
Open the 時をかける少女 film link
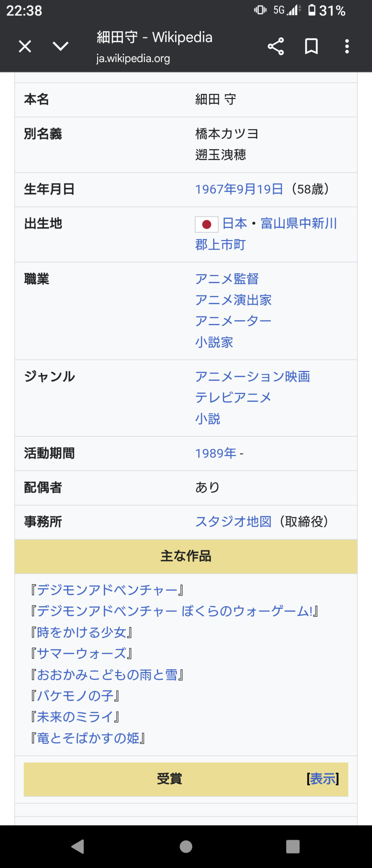click(x=81, y=632)
